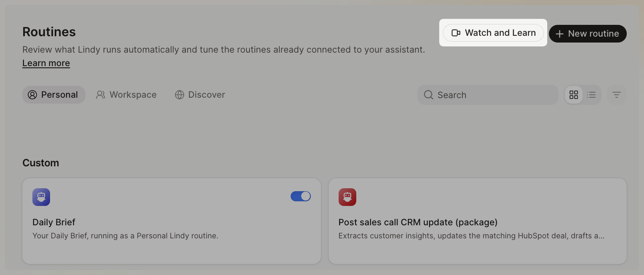
Task: Focus the Search routines field
Action: coord(488,95)
